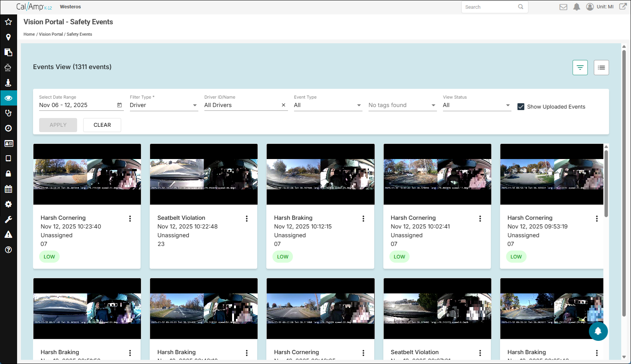
Task: Open video thumbnail of Seatbelt Violation 10:22:48
Action: pyautogui.click(x=204, y=174)
